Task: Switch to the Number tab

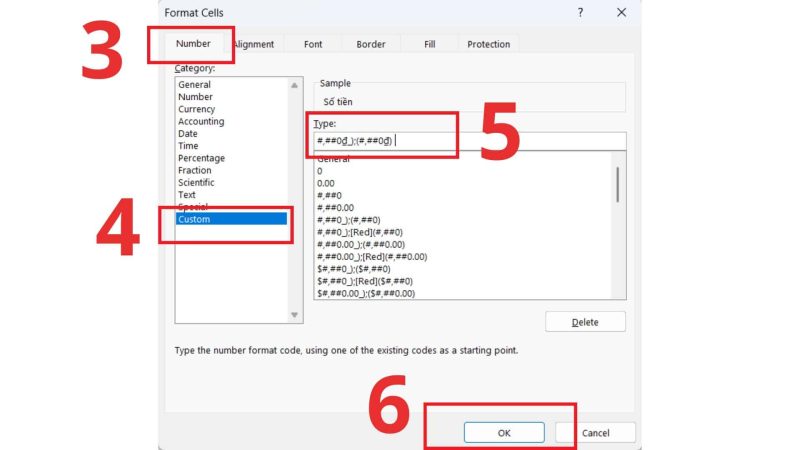Action: [x=193, y=44]
